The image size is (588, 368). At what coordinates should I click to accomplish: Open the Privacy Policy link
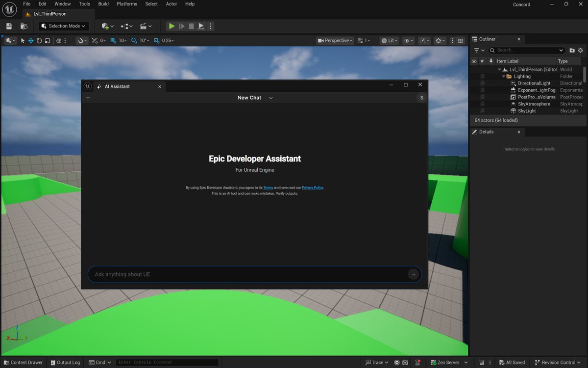pyautogui.click(x=313, y=187)
